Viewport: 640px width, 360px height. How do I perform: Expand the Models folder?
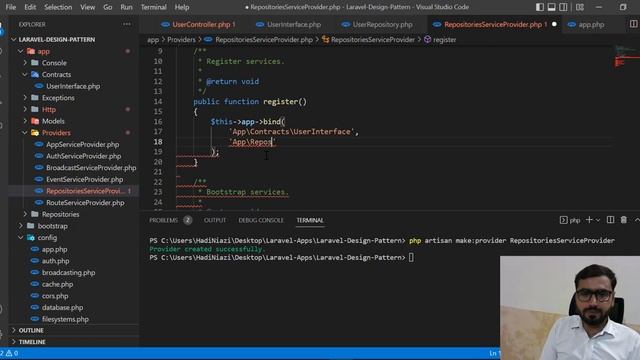47,121
